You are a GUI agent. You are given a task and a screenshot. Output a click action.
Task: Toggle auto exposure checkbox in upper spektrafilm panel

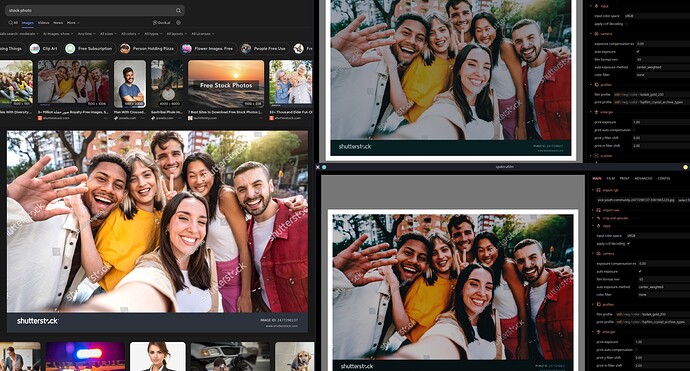coord(638,51)
